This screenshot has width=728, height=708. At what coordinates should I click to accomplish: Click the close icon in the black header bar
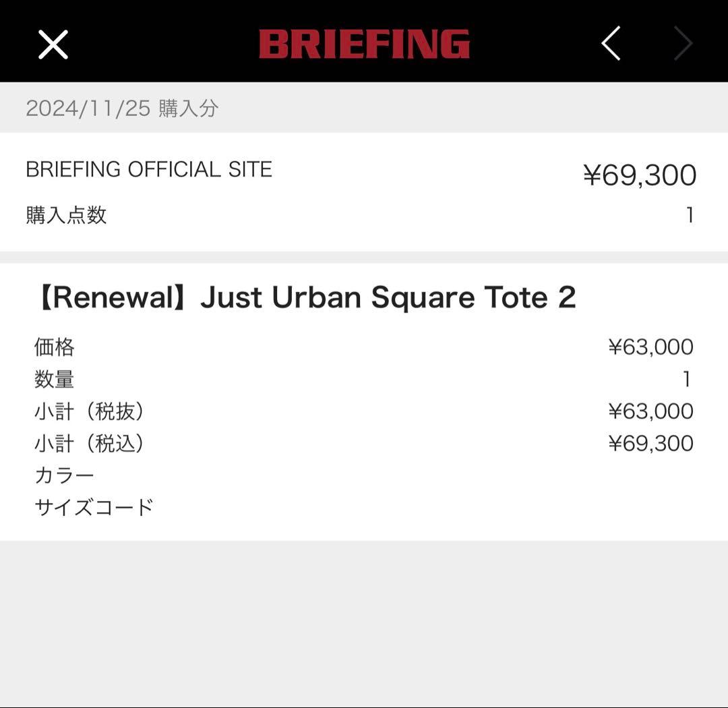53,44
